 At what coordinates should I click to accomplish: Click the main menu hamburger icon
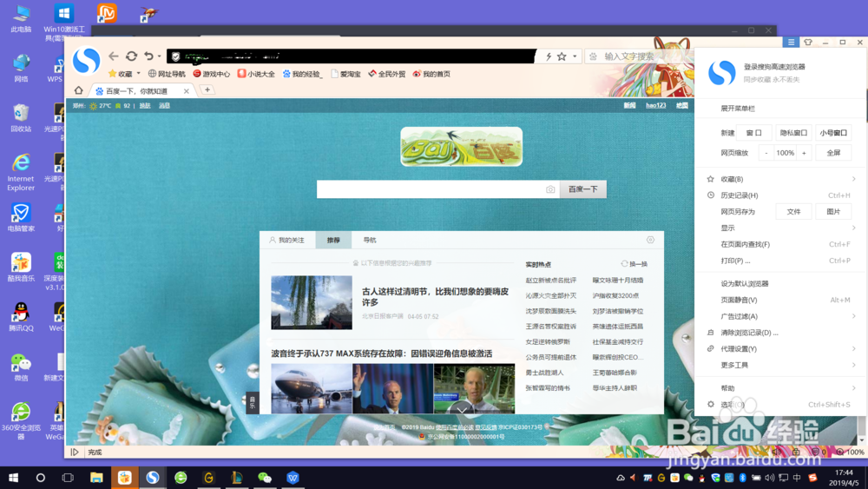[791, 42]
